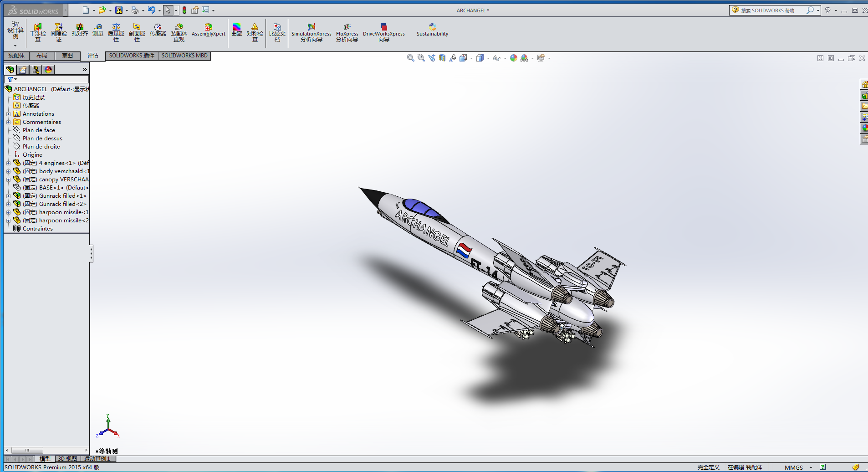
Task: Open the 传感器 (Sensor) tool
Action: click(x=158, y=30)
